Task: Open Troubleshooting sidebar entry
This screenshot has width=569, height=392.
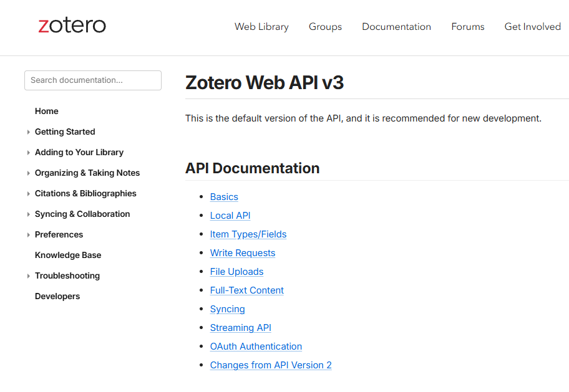Action: click(67, 275)
